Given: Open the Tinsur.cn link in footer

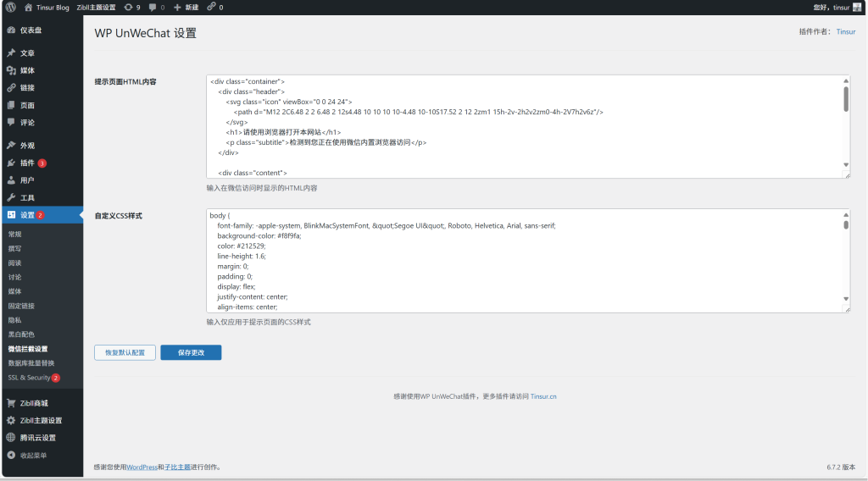Looking at the screenshot, I should [x=543, y=396].
